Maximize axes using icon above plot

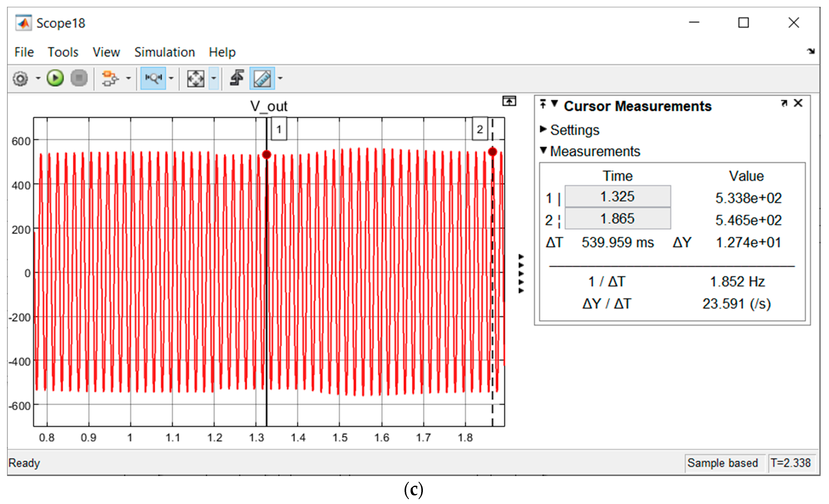pos(509,101)
